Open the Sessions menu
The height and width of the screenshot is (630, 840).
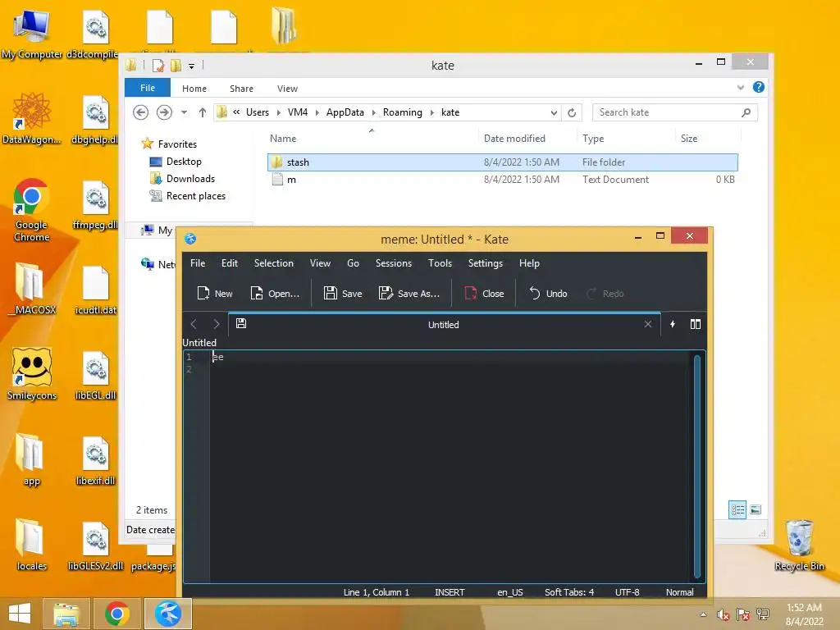pyautogui.click(x=394, y=263)
